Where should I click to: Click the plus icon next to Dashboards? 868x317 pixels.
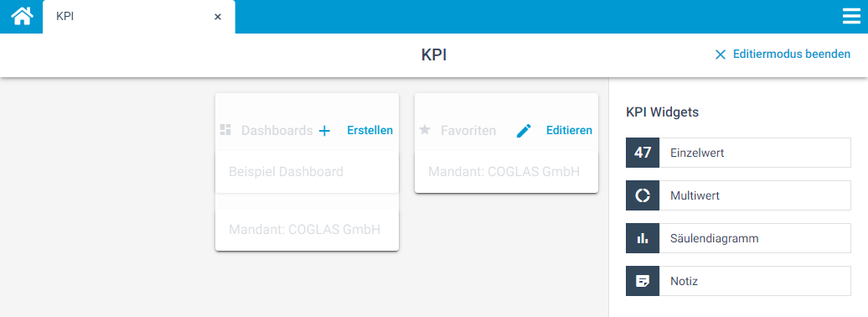tap(324, 131)
